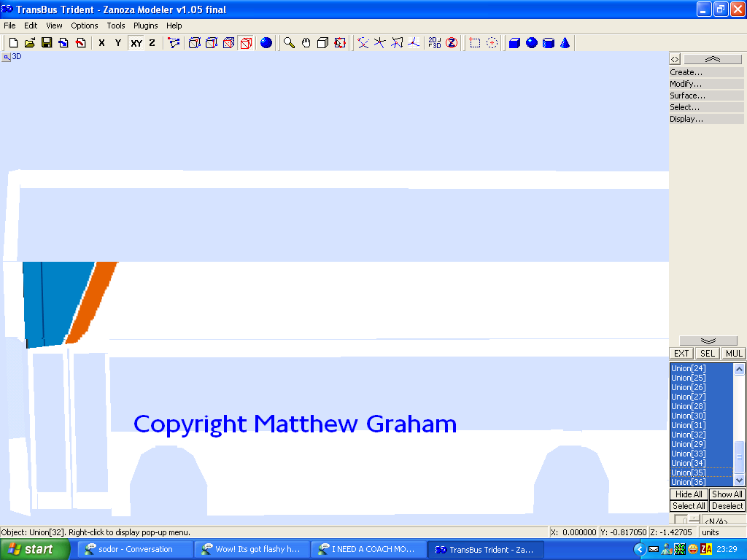747x560 pixels.
Task: Expand the Create... panel section
Action: [x=706, y=72]
